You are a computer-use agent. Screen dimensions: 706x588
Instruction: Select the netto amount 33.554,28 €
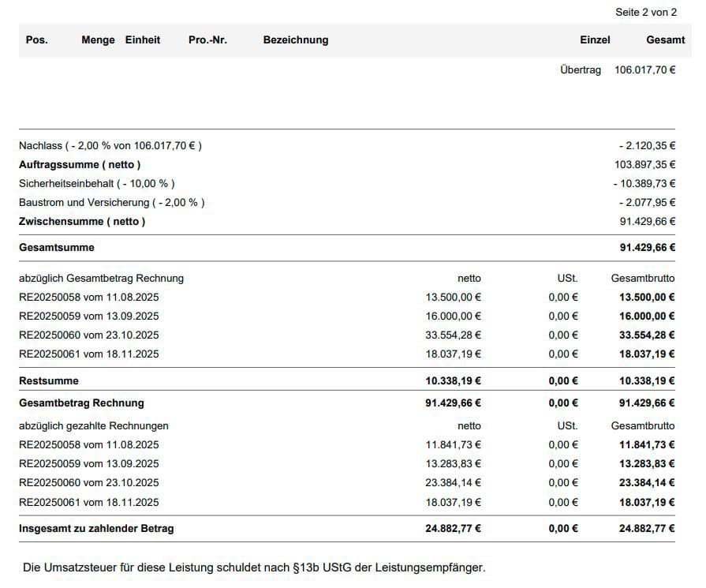[x=453, y=335]
